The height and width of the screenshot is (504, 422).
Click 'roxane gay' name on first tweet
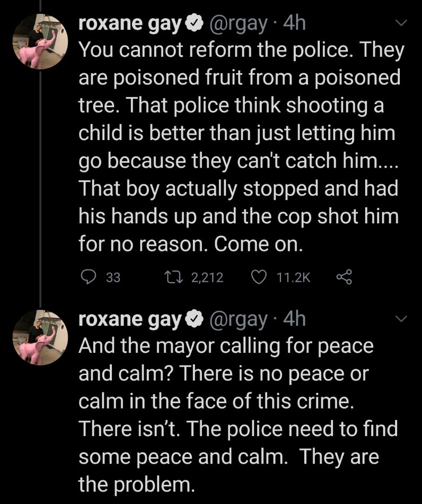130,23
